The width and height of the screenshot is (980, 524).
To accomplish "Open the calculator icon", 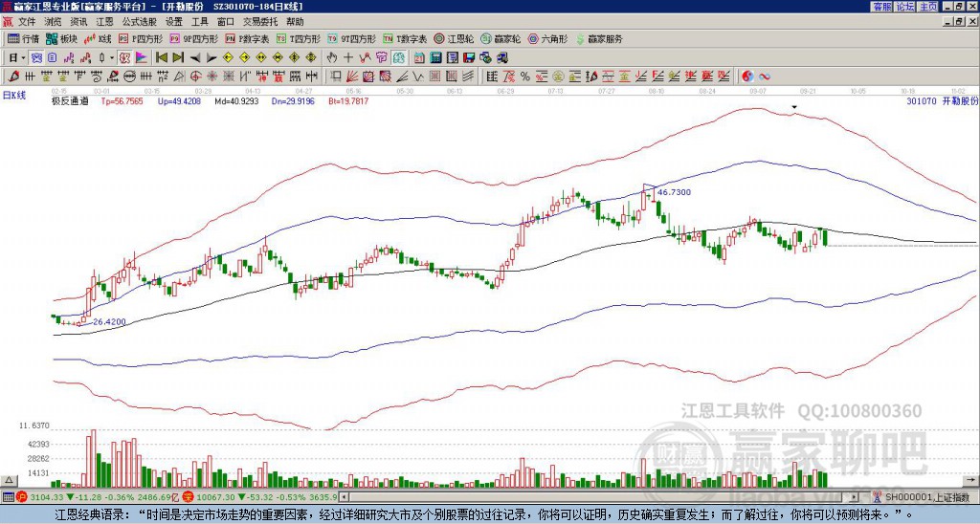I will 436,57.
